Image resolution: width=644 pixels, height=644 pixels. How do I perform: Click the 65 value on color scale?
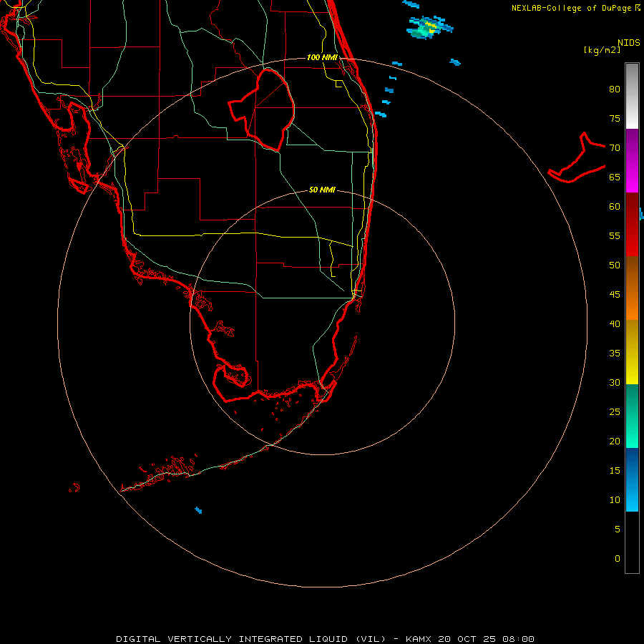(615, 177)
